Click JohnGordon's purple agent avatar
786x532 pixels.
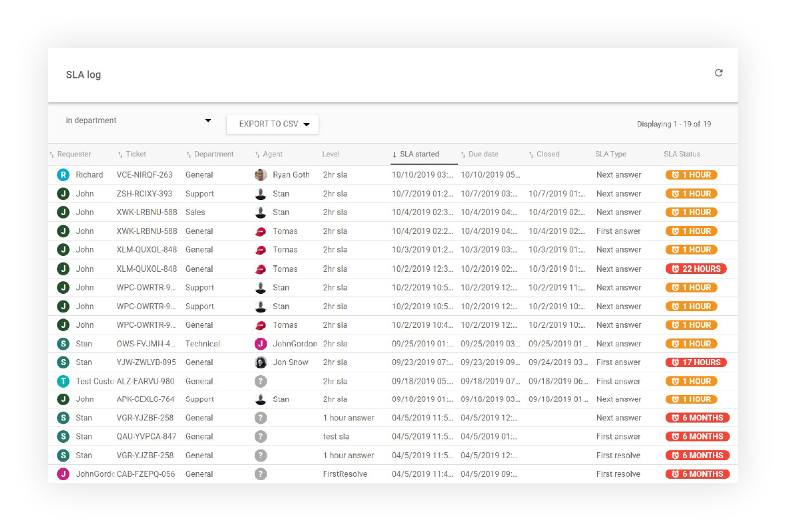pos(260,343)
